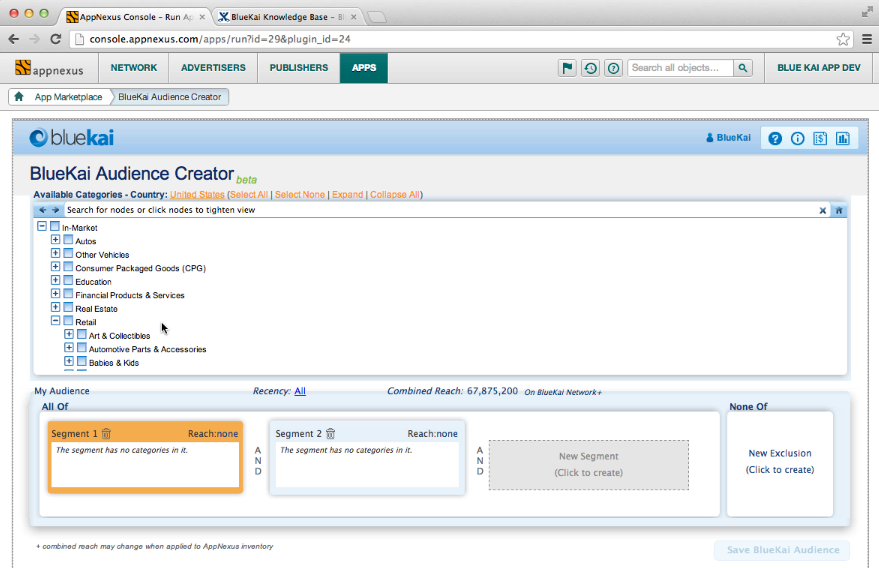Click Select None link
Viewport: 879px width, 568px height.
pyautogui.click(x=300, y=195)
